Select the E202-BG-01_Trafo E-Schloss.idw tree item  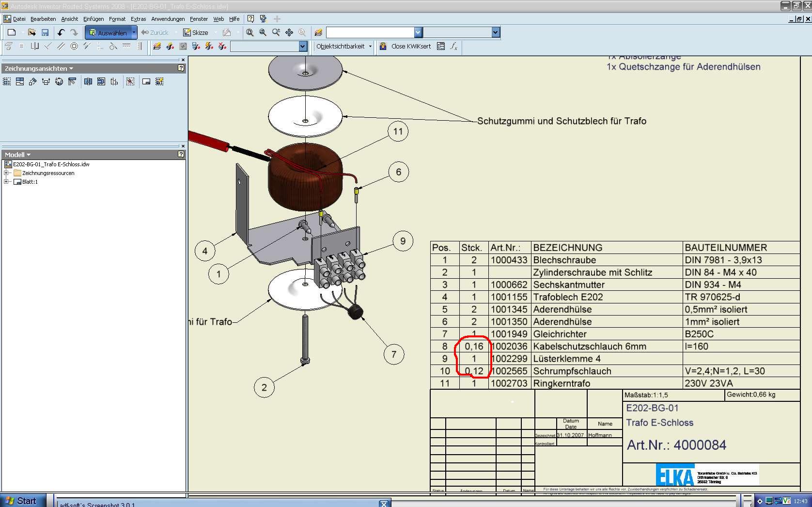pyautogui.click(x=51, y=164)
